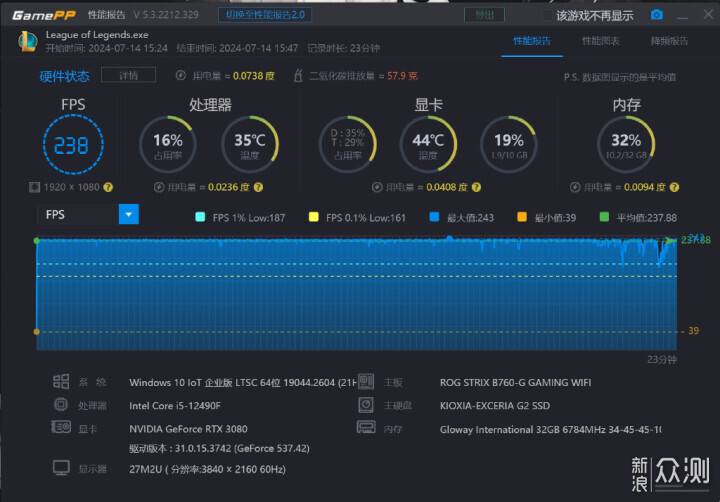Switch to 降频报告 tab
This screenshot has height=502, width=720.
(669, 41)
